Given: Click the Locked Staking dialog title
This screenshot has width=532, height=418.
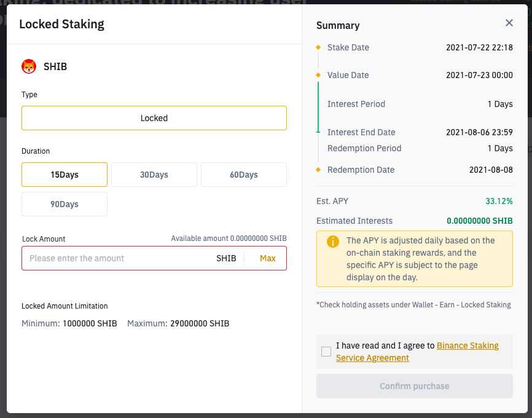Looking at the screenshot, I should 62,25.
